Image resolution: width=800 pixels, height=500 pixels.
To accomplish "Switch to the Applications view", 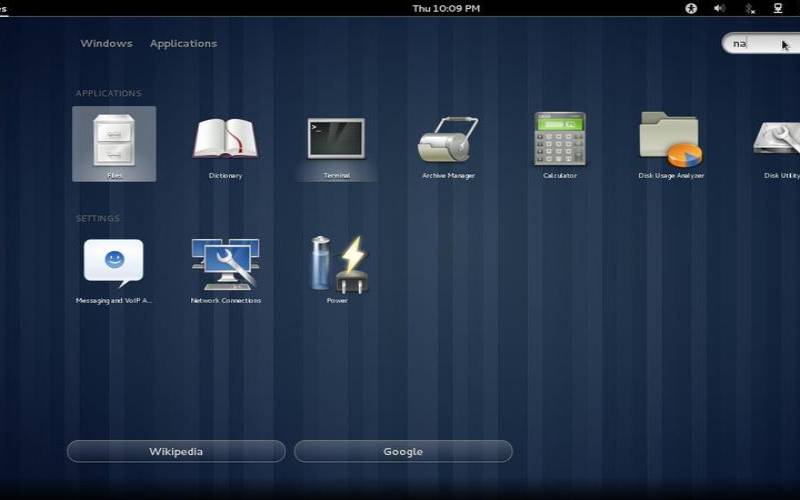I will [183, 44].
